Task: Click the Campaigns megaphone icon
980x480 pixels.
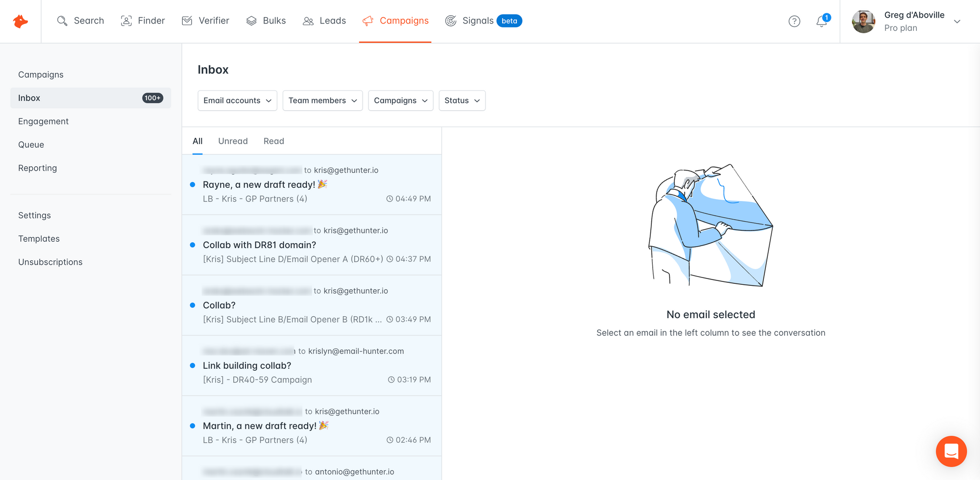Action: coord(368,21)
